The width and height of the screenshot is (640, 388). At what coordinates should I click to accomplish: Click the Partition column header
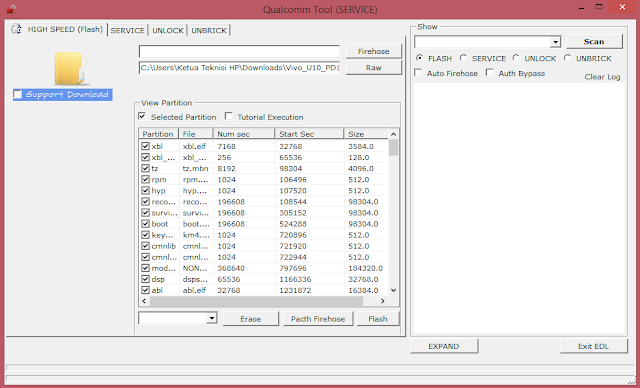158,134
